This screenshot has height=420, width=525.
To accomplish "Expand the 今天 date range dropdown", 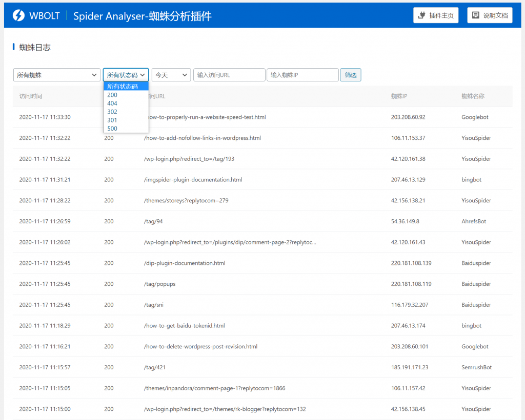I will (171, 75).
